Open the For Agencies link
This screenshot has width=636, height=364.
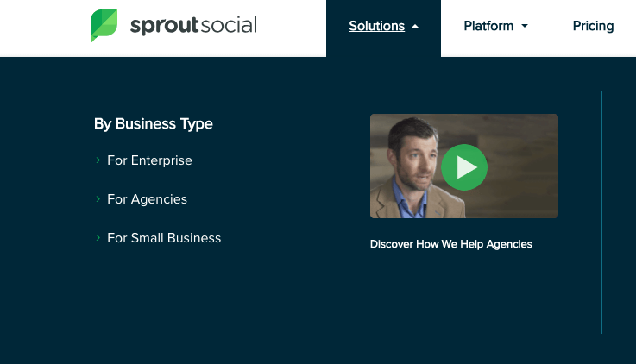point(147,199)
